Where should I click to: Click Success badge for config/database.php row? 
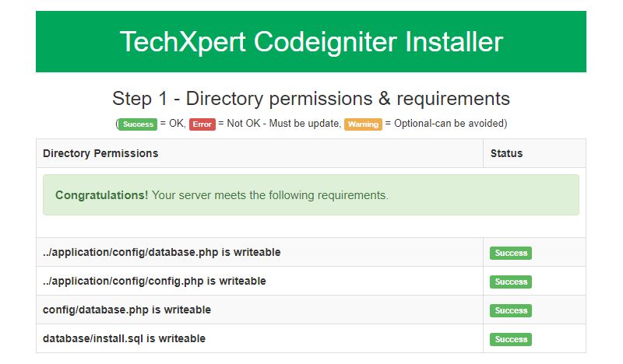click(511, 310)
